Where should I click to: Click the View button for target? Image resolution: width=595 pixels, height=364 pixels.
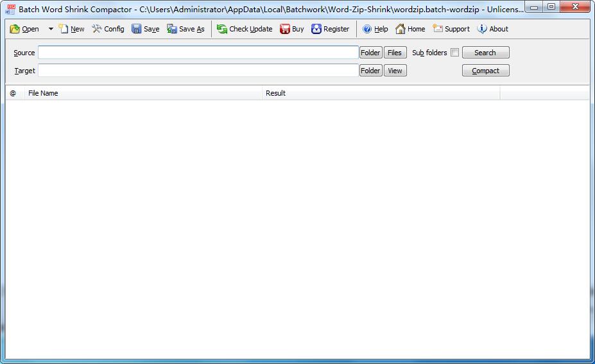pos(395,70)
